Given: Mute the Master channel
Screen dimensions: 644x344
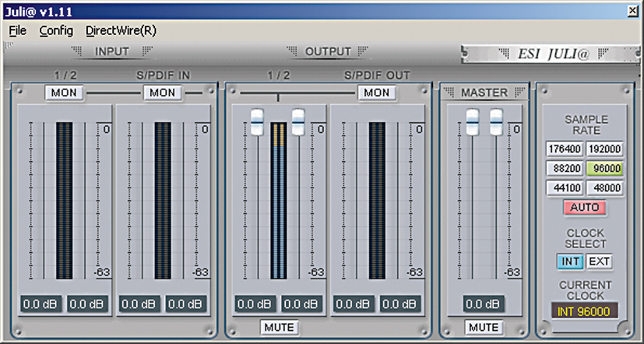Looking at the screenshot, I should pos(484,327).
